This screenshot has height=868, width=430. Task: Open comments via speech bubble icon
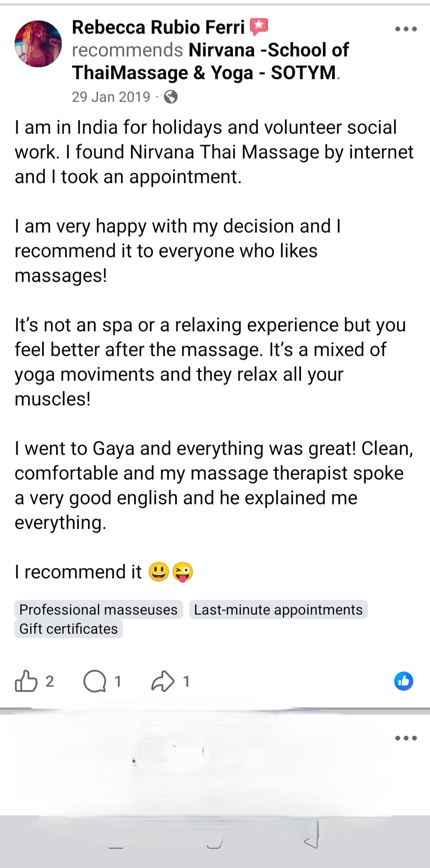95,681
